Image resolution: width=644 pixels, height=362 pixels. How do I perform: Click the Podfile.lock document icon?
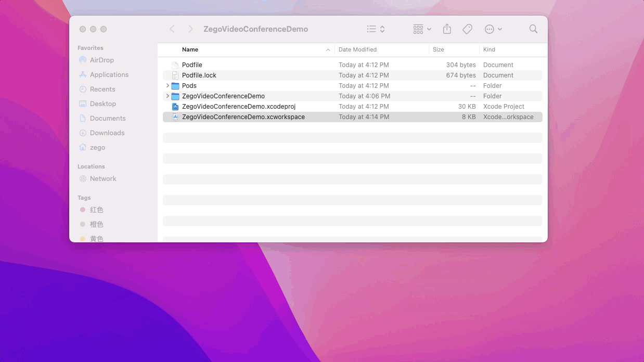175,75
